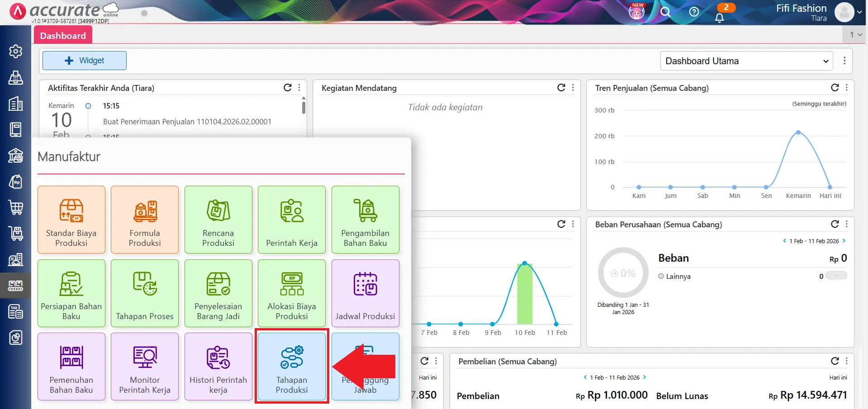
Task: Click the add Widget button
Action: tap(85, 61)
